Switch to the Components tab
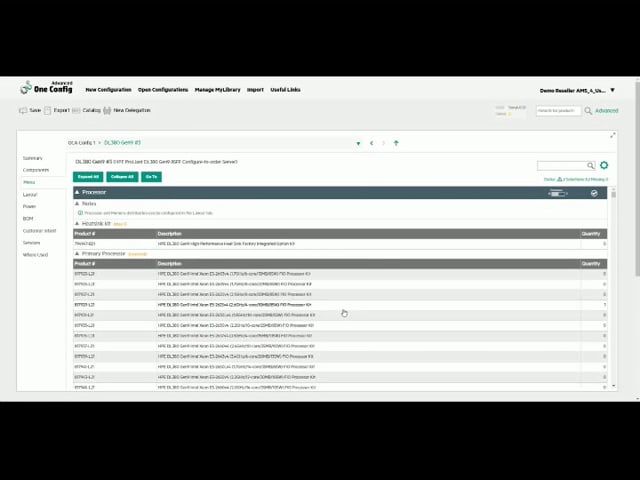This screenshot has width=640, height=480. tap(36, 170)
